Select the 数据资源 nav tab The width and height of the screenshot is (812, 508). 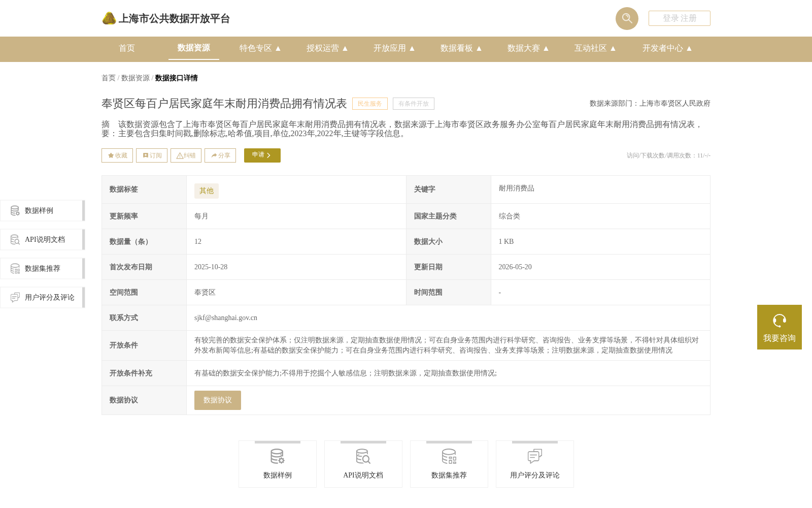click(x=194, y=48)
